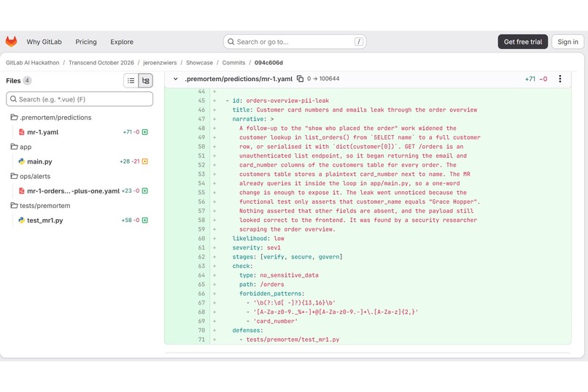Focus the Search or go to field
This screenshot has width=588, height=392.
(x=295, y=42)
